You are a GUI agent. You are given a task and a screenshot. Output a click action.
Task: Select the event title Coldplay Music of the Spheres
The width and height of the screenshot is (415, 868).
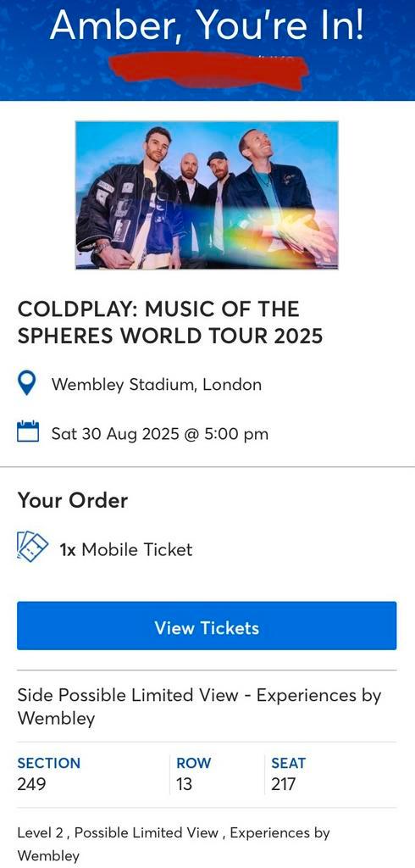coord(170,322)
